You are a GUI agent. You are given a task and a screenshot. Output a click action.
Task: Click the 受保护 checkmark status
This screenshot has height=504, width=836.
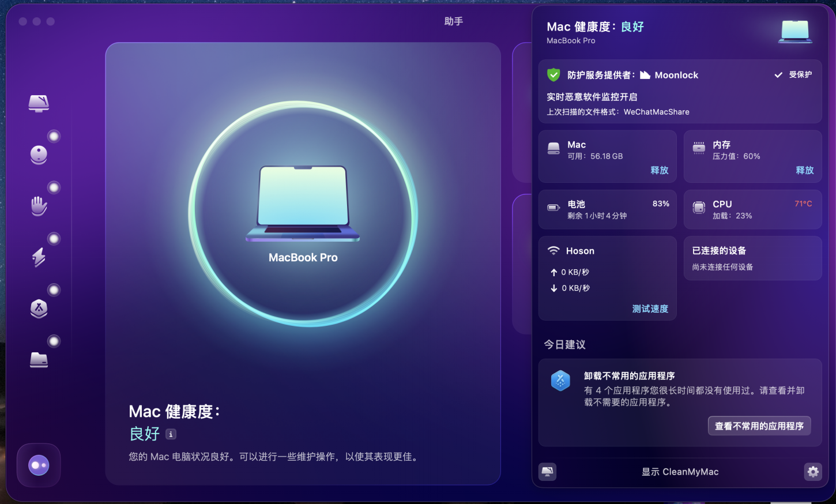793,74
